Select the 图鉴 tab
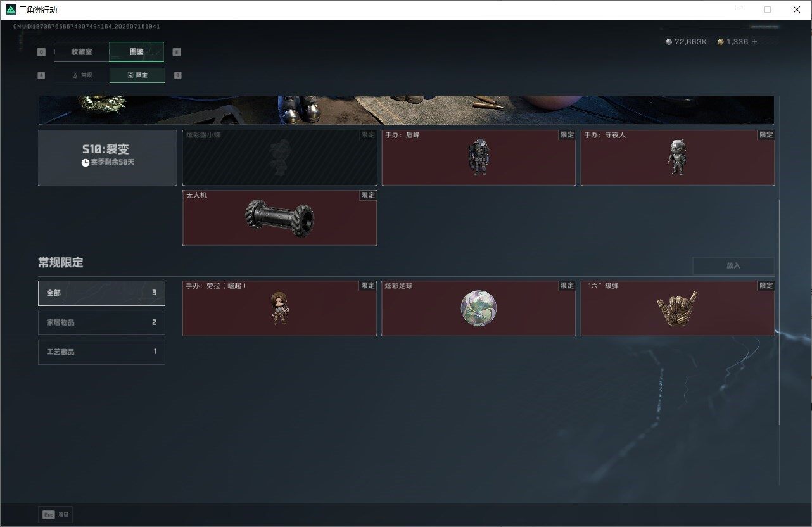Screen dimensions: 812x527 coord(136,52)
